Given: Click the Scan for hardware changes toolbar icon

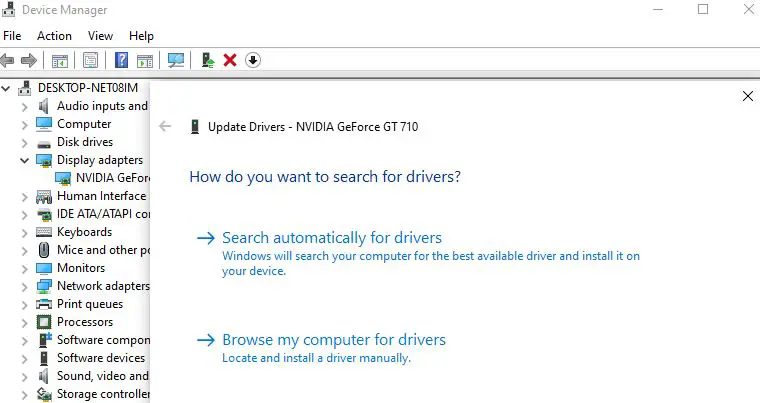Looking at the screenshot, I should tap(175, 60).
